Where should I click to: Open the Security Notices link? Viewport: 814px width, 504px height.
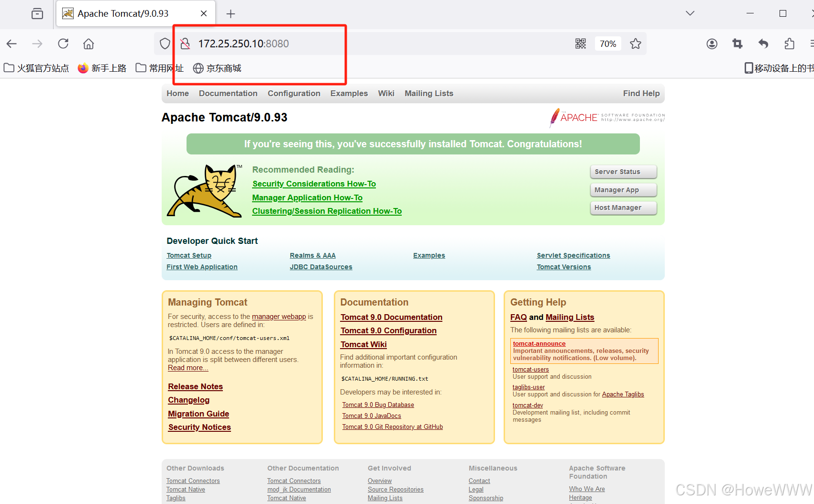(199, 427)
